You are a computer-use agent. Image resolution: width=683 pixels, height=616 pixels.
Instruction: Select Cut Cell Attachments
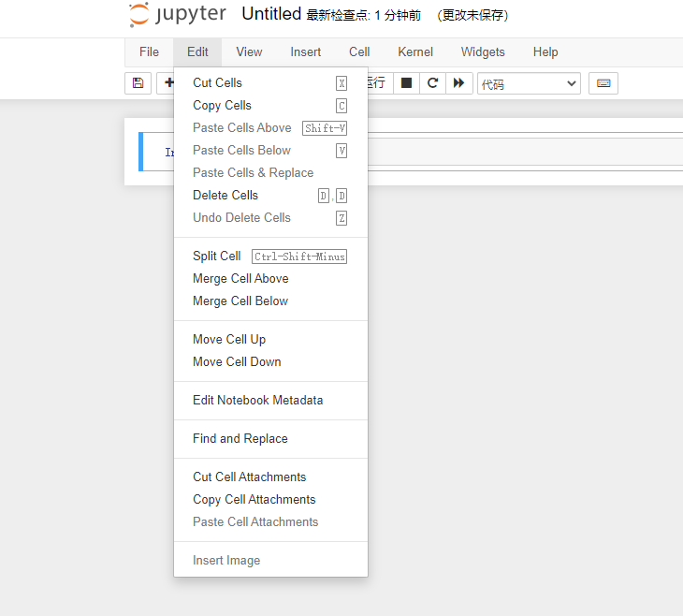(270, 477)
